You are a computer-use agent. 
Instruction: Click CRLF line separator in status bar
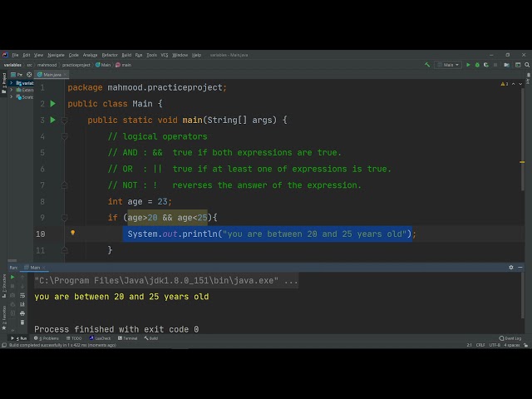(480, 345)
